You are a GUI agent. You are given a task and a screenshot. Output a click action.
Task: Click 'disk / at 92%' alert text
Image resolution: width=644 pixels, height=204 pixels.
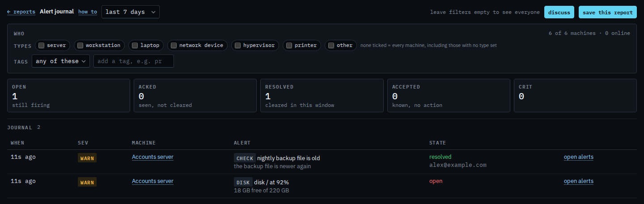[x=271, y=182]
